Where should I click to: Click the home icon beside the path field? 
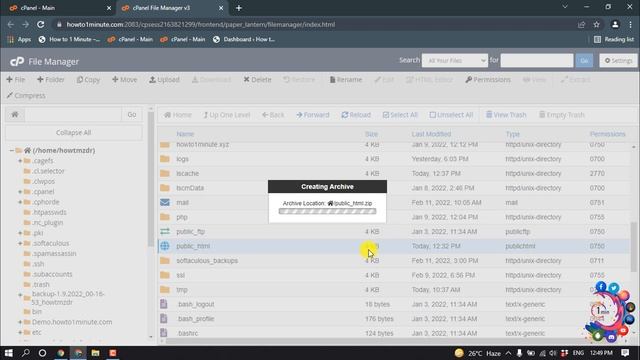pos(15,114)
